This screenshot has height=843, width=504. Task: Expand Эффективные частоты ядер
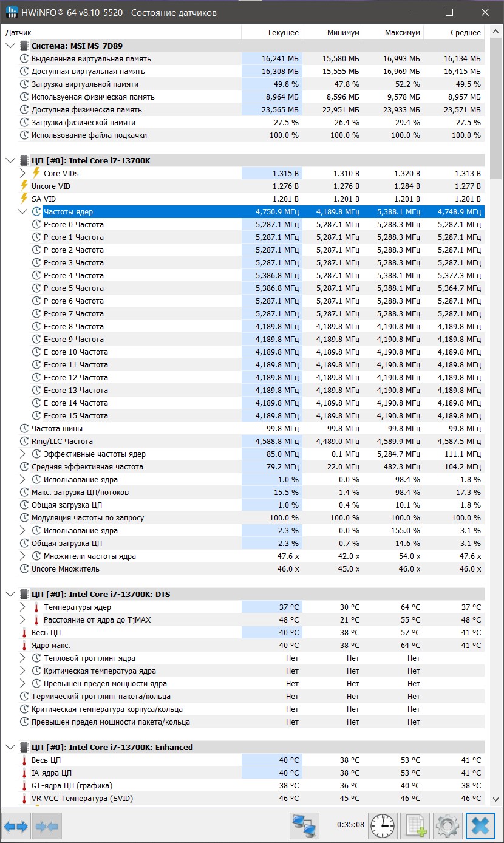pyautogui.click(x=23, y=454)
